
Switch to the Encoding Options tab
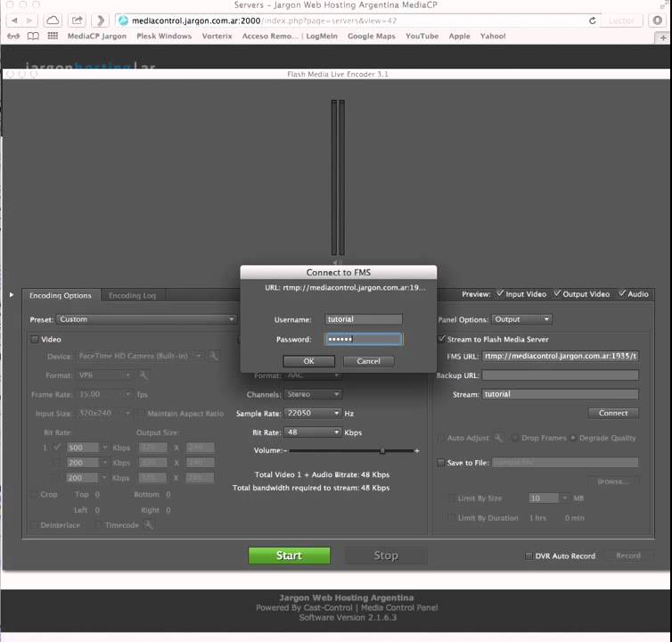[x=61, y=295]
